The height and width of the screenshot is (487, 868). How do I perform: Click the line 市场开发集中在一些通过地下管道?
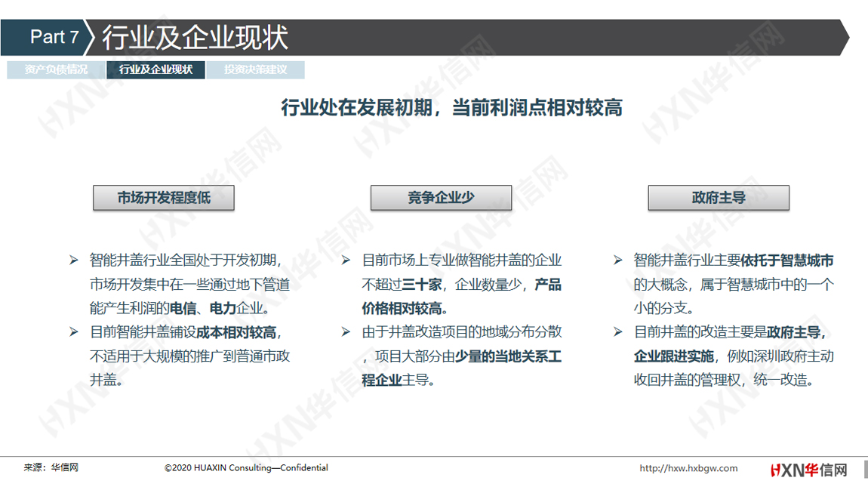[190, 285]
